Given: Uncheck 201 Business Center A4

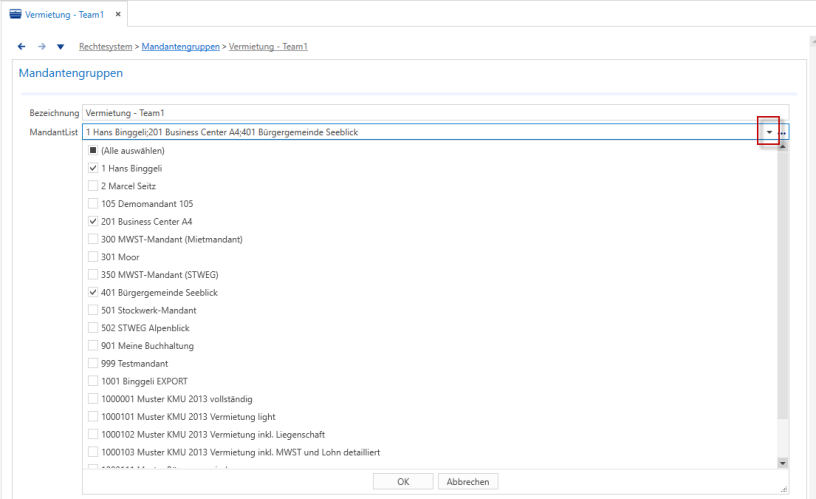Looking at the screenshot, I should click(93, 221).
